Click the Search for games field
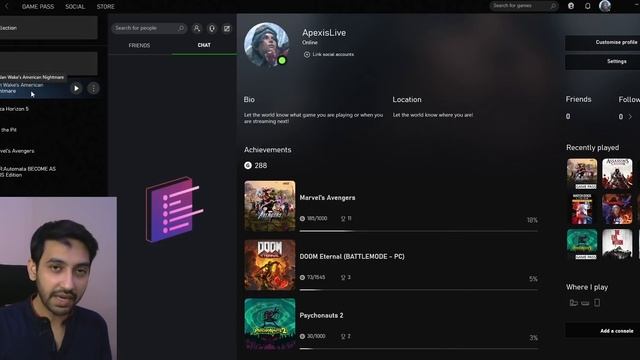This screenshot has width=640, height=360. 524,6
